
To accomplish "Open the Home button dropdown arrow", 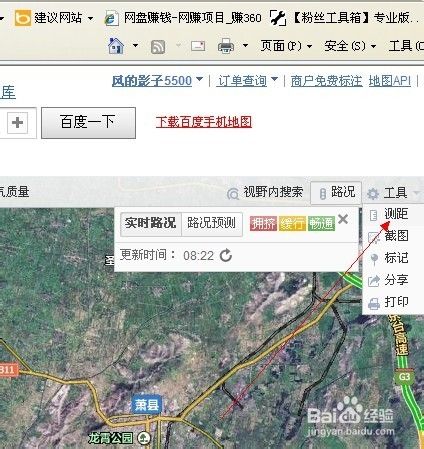I will (x=135, y=45).
